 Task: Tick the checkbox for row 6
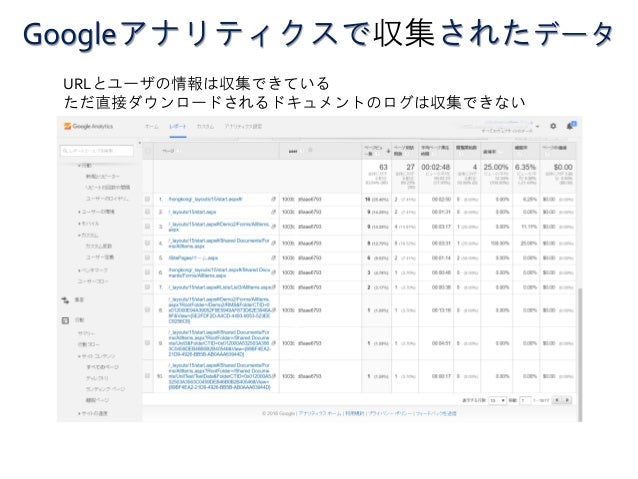pos(147,273)
